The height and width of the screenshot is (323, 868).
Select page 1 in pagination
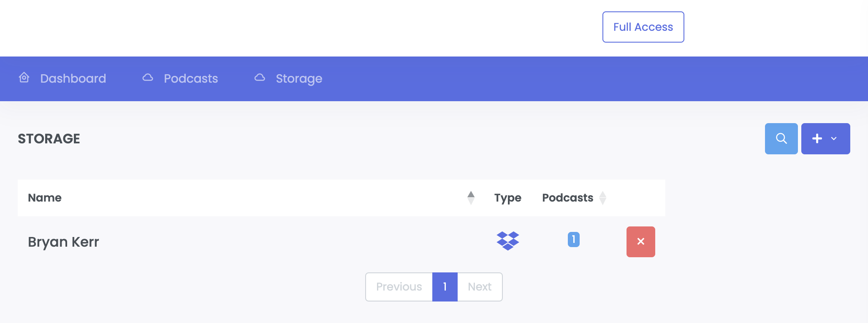click(x=445, y=287)
